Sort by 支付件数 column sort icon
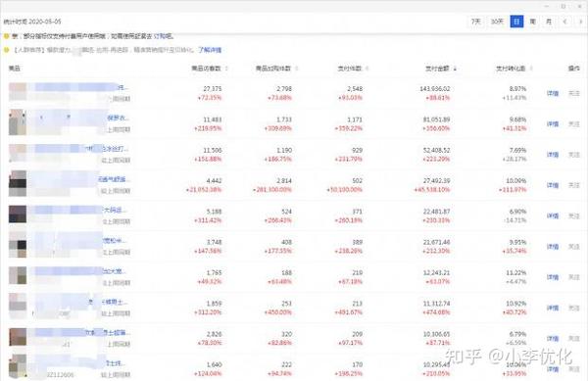Viewport: 588px width, 381px height. pos(367,69)
